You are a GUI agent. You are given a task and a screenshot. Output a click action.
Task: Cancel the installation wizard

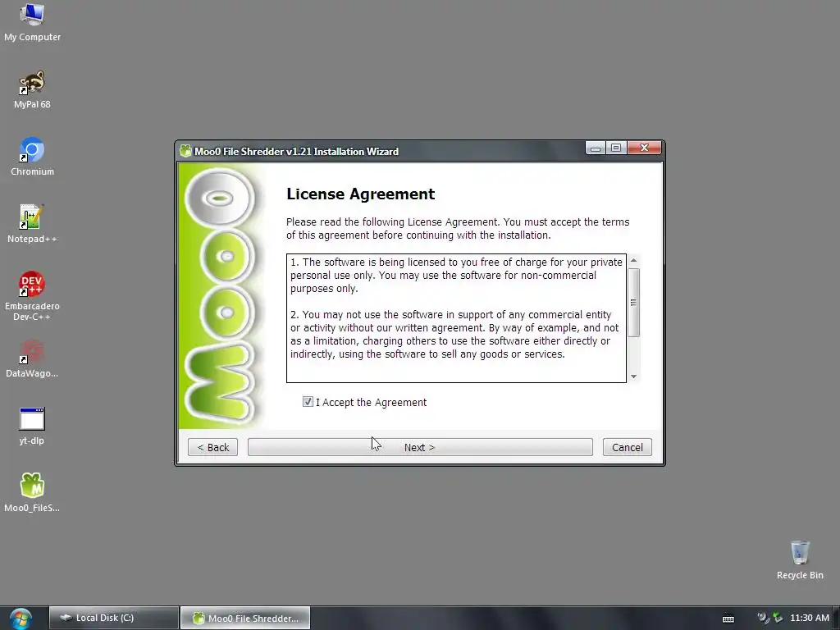628,447
